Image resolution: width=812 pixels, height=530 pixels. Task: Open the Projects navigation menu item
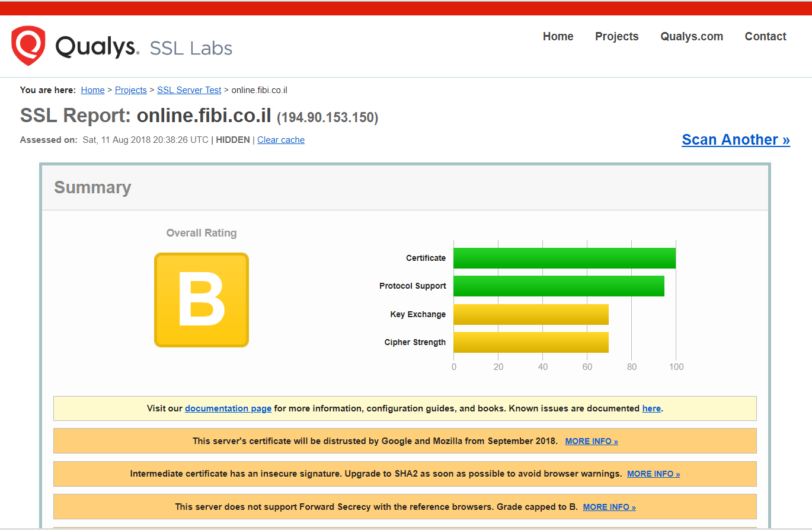(617, 36)
